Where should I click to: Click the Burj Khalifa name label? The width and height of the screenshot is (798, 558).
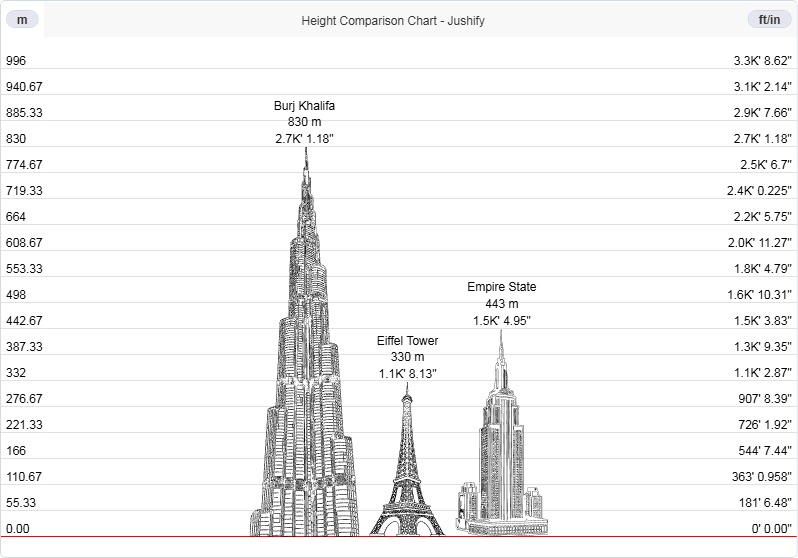(x=304, y=105)
